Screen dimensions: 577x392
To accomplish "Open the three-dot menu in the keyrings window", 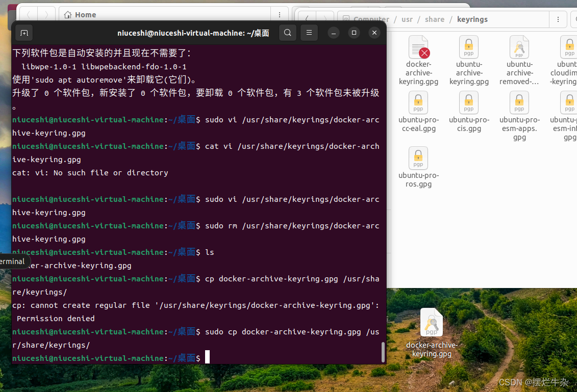I will coord(558,19).
